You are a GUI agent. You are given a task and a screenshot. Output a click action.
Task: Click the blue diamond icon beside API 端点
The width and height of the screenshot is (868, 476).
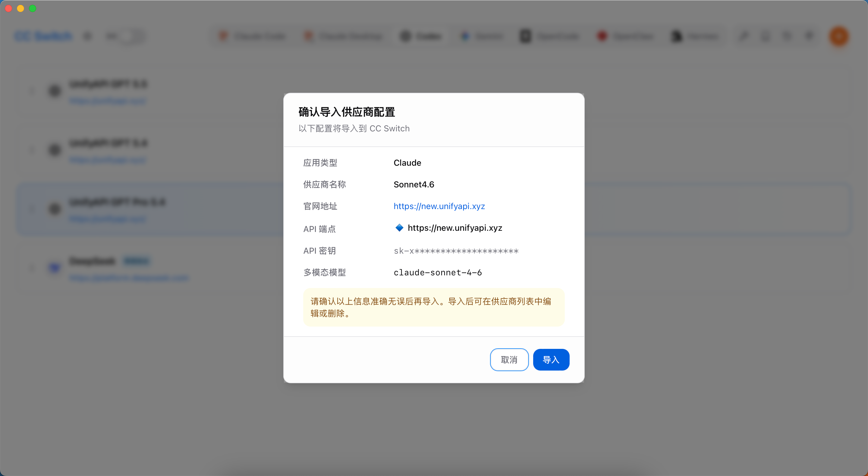click(399, 228)
